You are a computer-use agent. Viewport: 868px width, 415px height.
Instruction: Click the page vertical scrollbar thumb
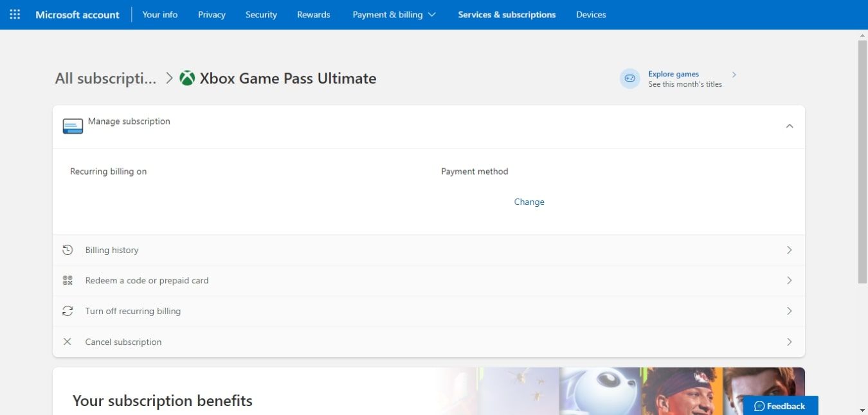862,162
